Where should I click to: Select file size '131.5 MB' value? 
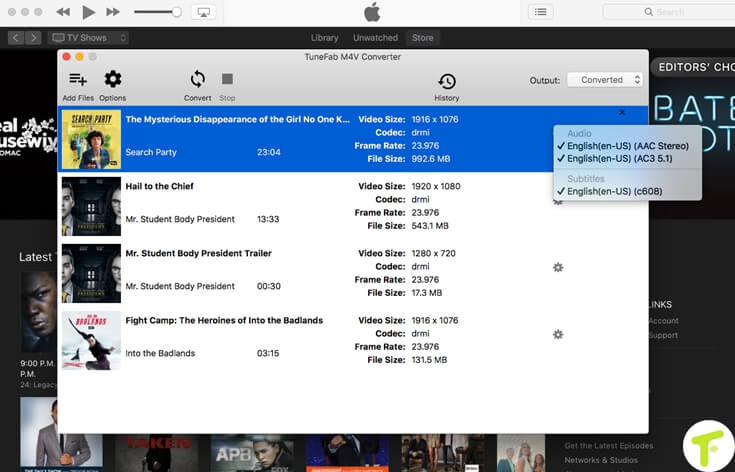(429, 360)
